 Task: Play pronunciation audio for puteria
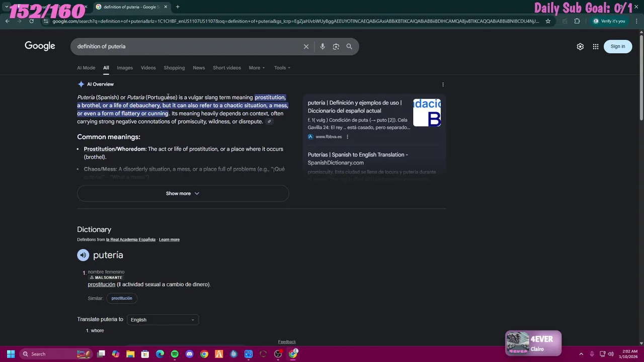(83, 255)
